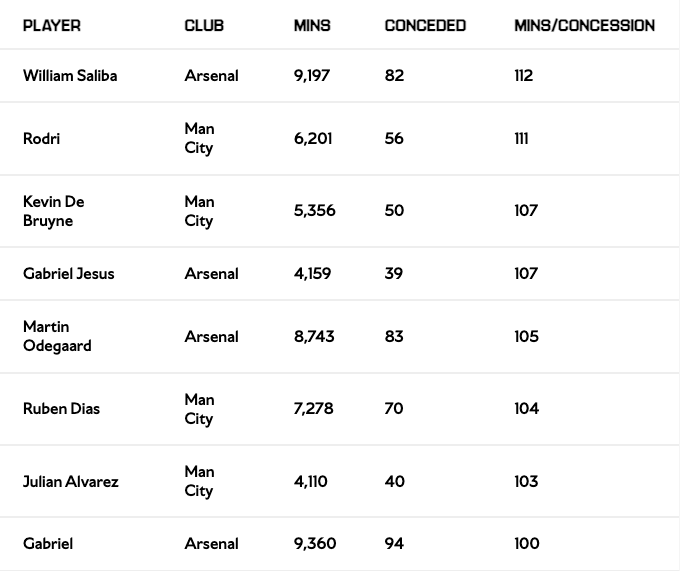Click Arsenal club in Saliba's row

click(211, 76)
